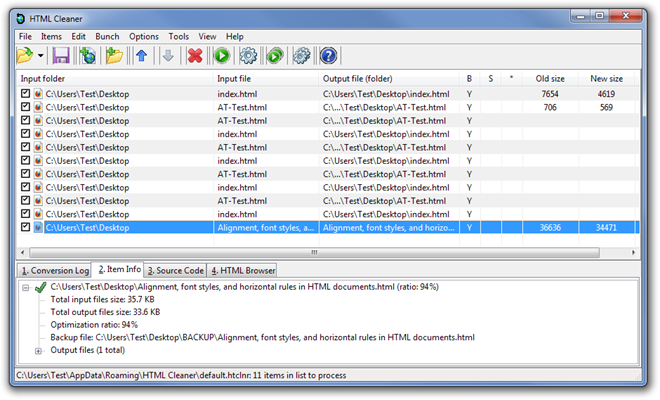
Task: Sort by the Input file column header
Action: (x=266, y=79)
